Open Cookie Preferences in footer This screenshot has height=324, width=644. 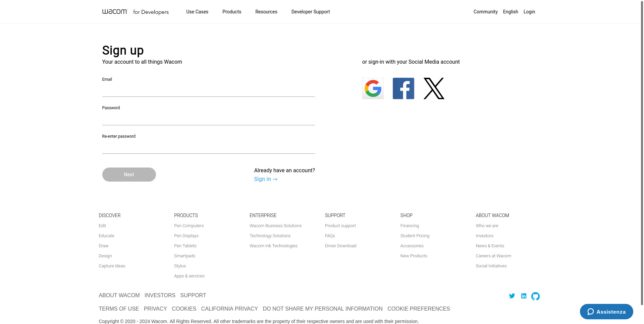click(x=419, y=309)
